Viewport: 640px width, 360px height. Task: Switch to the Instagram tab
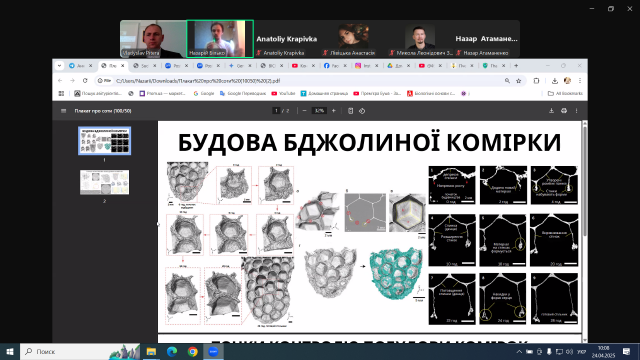coord(368,66)
